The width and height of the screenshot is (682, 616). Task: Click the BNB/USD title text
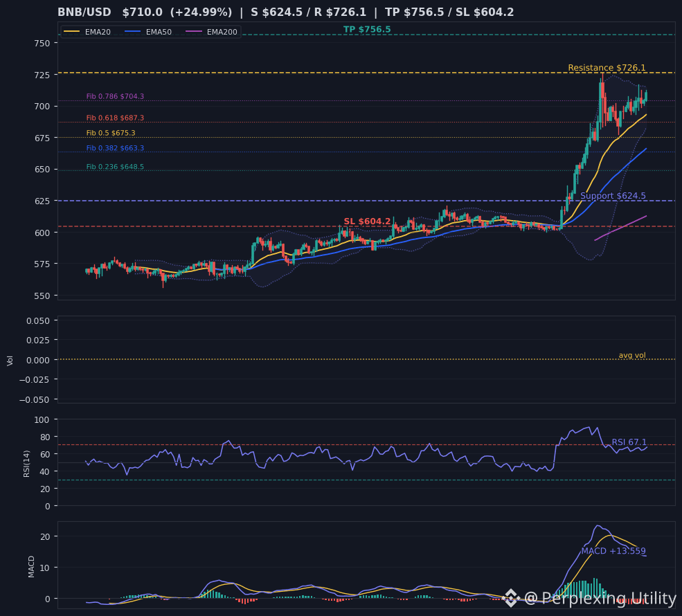pos(84,12)
